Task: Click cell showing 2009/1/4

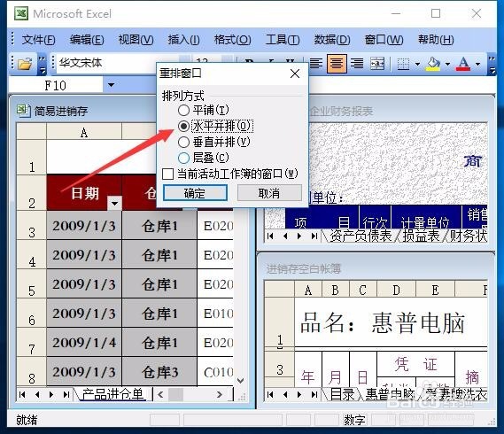Action: pyautogui.click(x=84, y=343)
